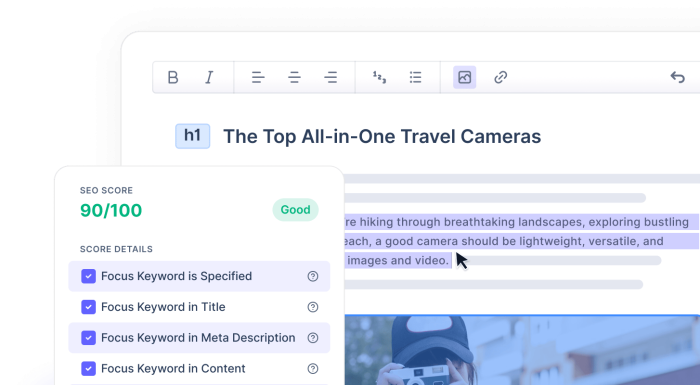
Task: Click the h1 heading tag badge
Action: [x=192, y=136]
